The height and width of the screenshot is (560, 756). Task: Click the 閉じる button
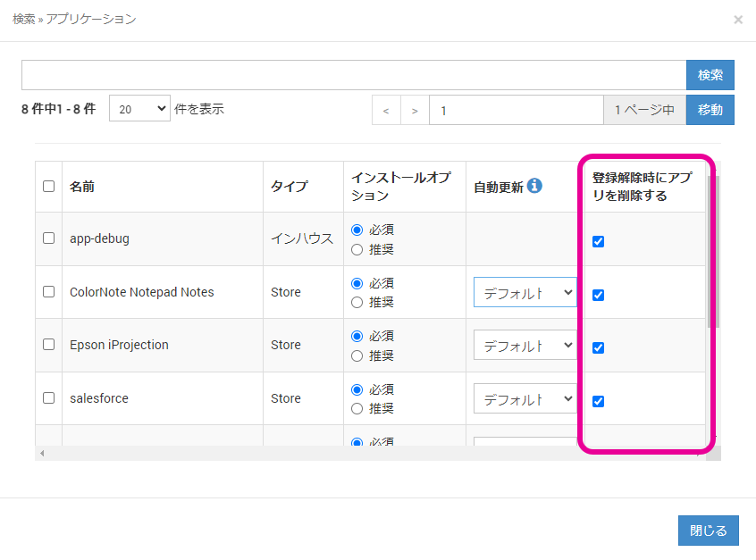pos(708,531)
